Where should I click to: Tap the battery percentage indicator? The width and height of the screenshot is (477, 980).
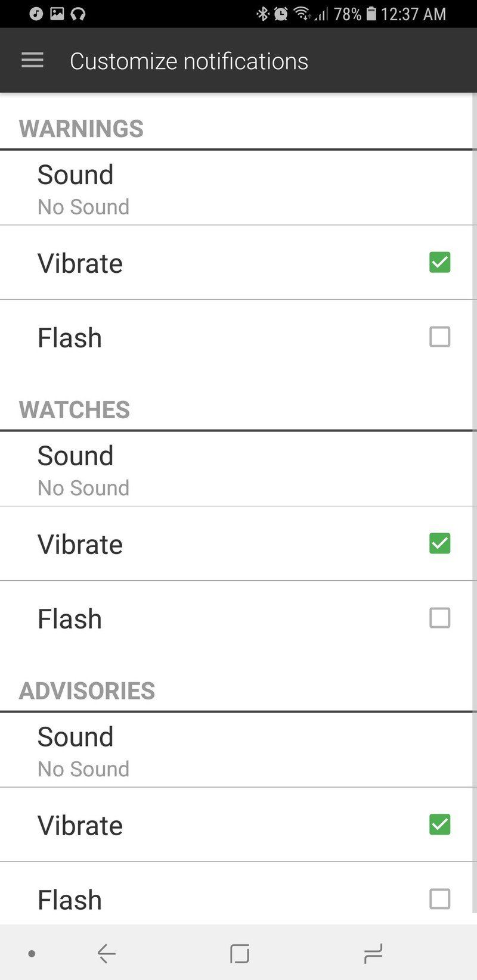(348, 13)
